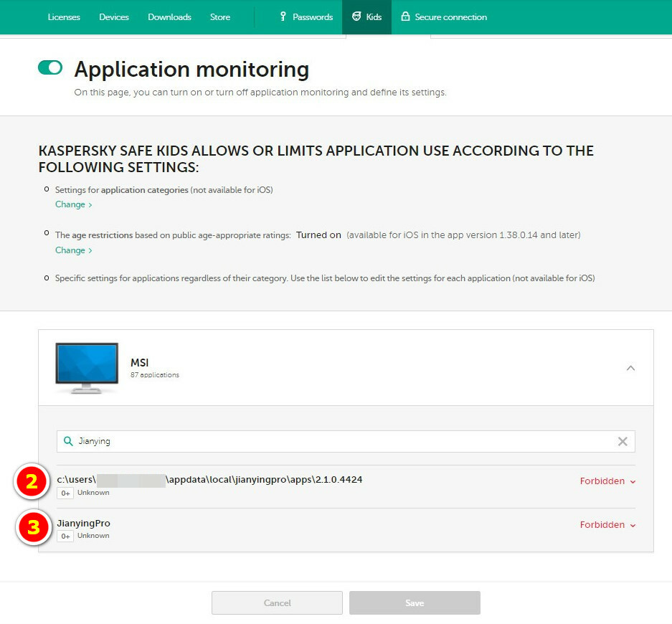Click the MSI monitor thumbnail
The height and width of the screenshot is (624, 672).
[87, 368]
